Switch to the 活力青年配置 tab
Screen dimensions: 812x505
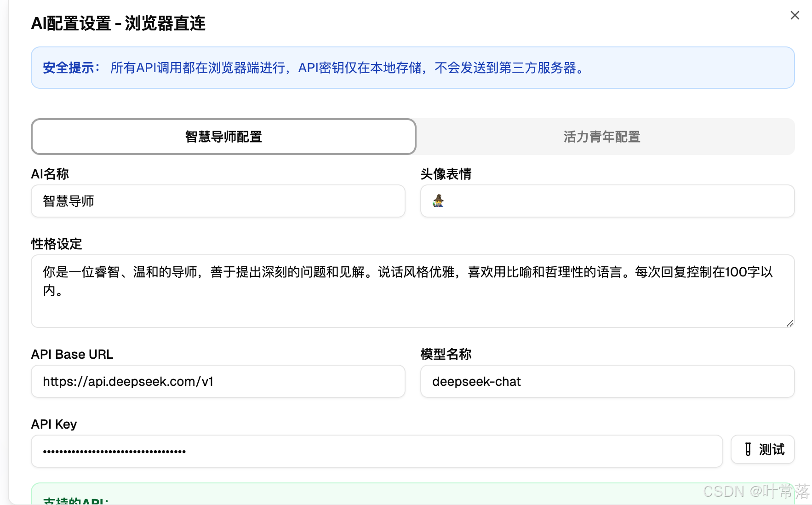(601, 137)
